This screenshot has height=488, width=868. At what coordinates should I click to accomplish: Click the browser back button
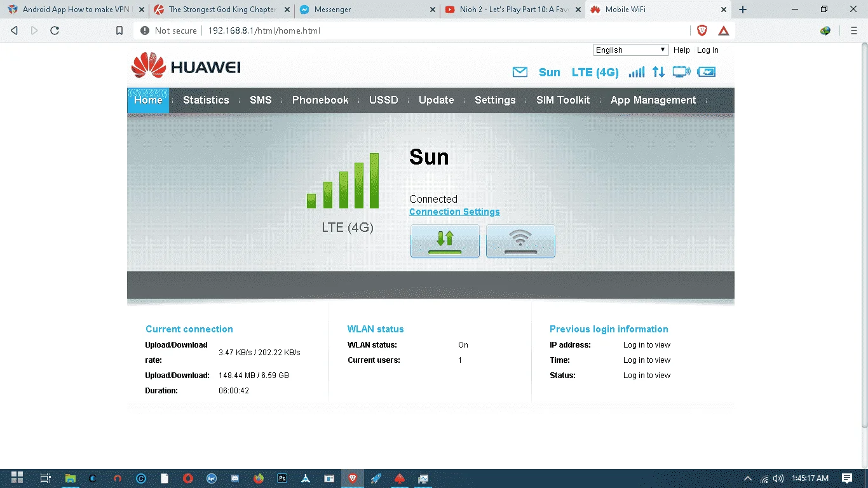pos(15,30)
